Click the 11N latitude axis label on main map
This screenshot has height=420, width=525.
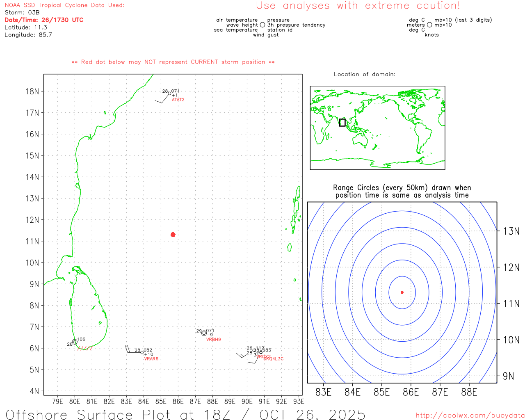coord(32,241)
